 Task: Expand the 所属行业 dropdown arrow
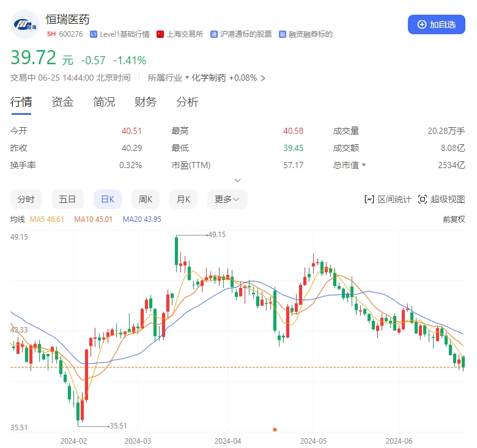[x=187, y=77]
